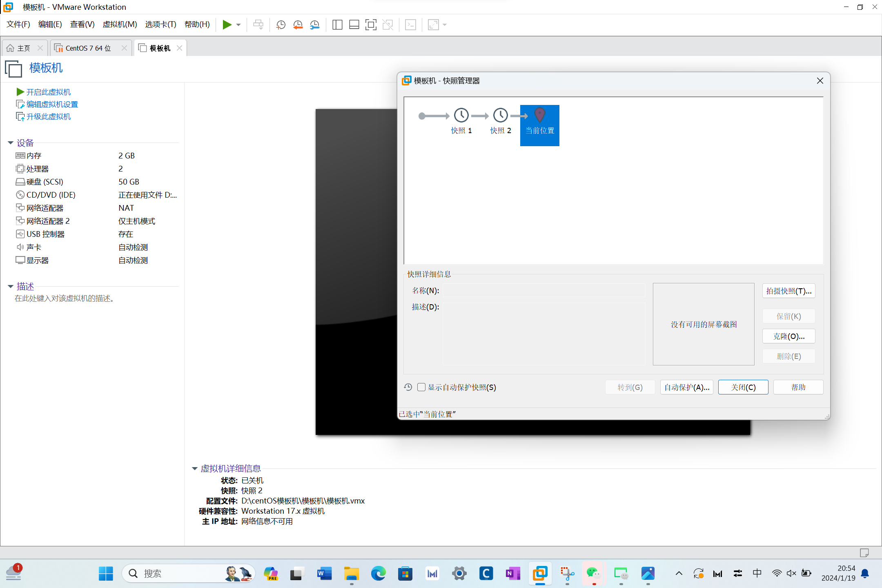Switch to the CentOS 7 64 位 tab
882x588 pixels.
click(x=88, y=48)
